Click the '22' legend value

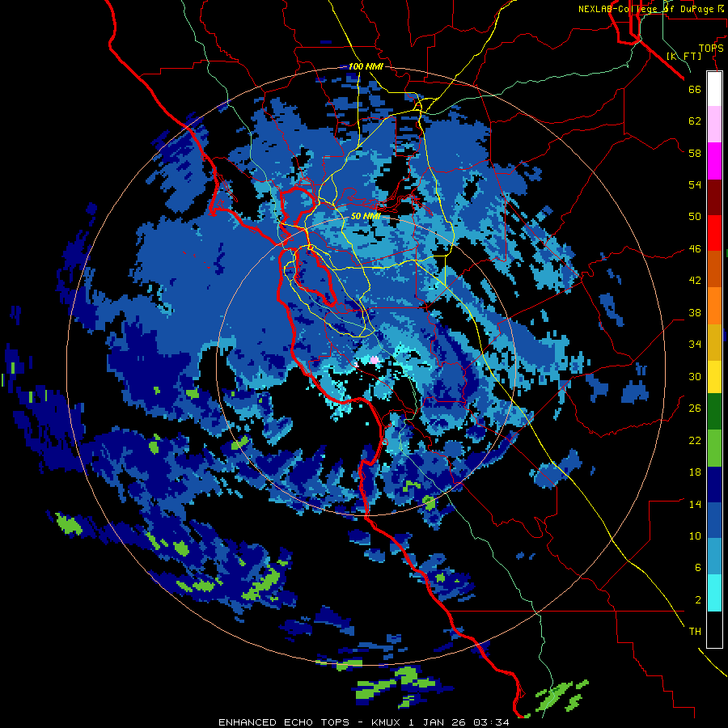click(695, 441)
